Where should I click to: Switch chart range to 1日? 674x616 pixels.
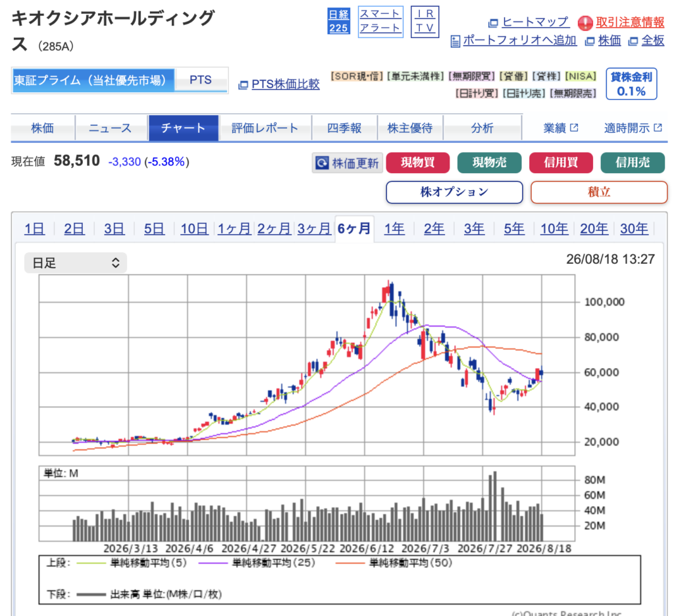click(34, 228)
